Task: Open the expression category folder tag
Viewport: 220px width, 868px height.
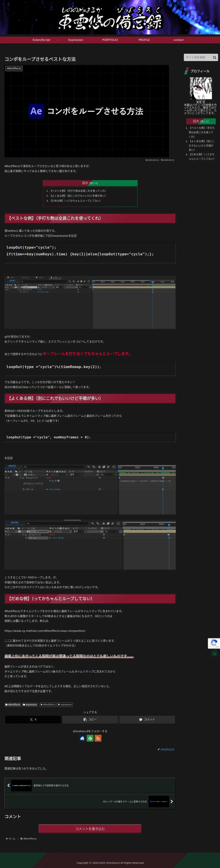Action: pos(30,704)
